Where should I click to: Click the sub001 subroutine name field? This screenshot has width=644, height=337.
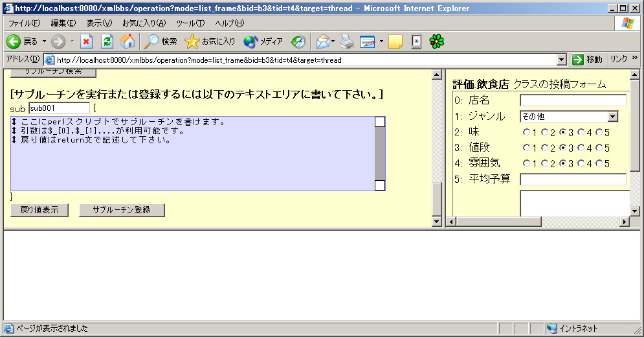coord(59,108)
